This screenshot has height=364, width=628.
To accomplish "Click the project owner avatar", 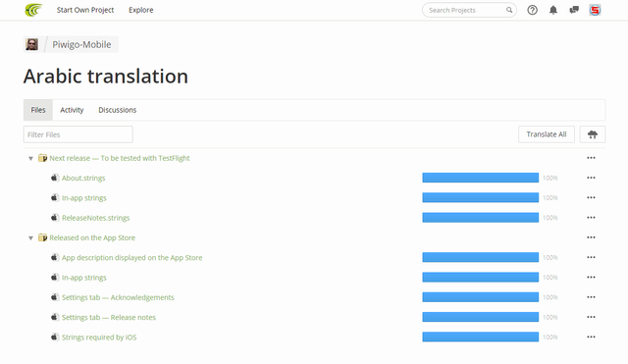I will tap(32, 44).
